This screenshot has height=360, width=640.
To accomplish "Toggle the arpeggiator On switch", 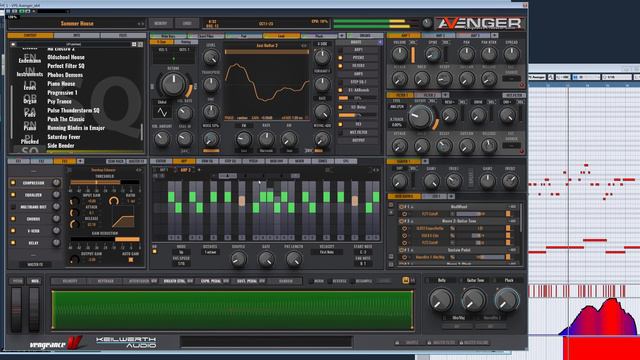I will point(155,251).
